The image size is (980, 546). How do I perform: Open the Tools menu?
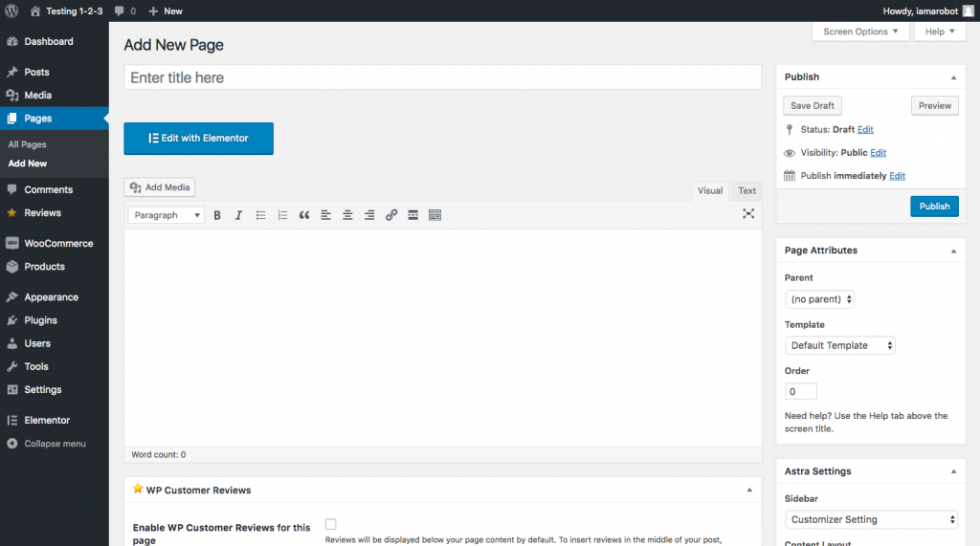55,366
